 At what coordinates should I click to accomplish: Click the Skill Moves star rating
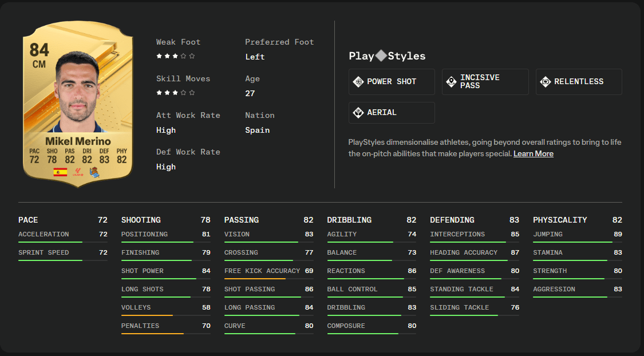click(x=176, y=93)
